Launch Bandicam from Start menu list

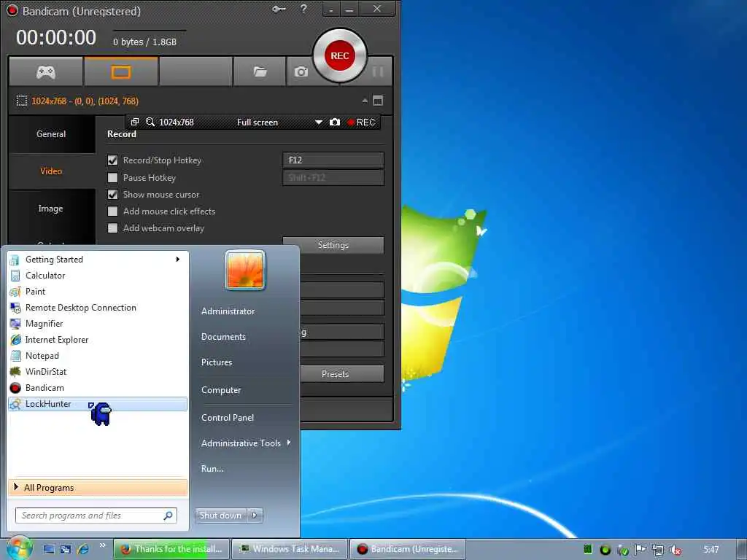pyautogui.click(x=98, y=388)
